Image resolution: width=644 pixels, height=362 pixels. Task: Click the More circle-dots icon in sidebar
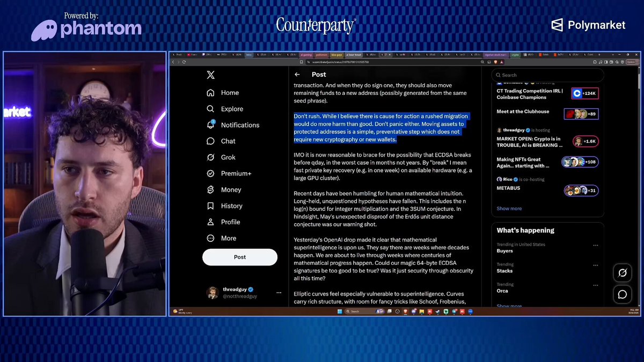coord(211,238)
